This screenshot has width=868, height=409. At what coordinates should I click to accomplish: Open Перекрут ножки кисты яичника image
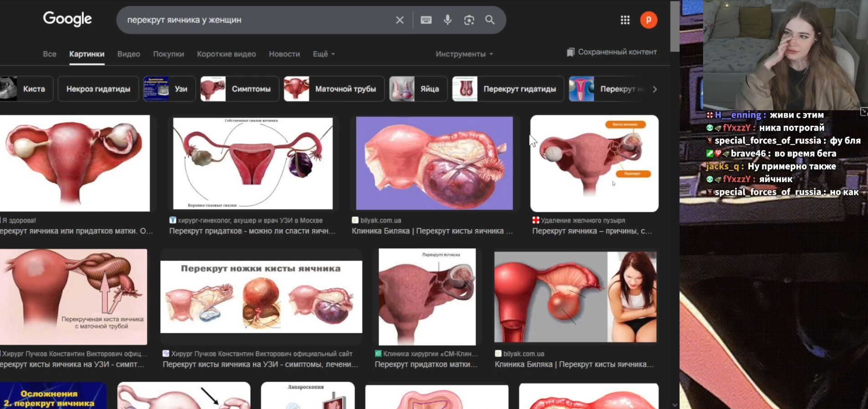261,297
